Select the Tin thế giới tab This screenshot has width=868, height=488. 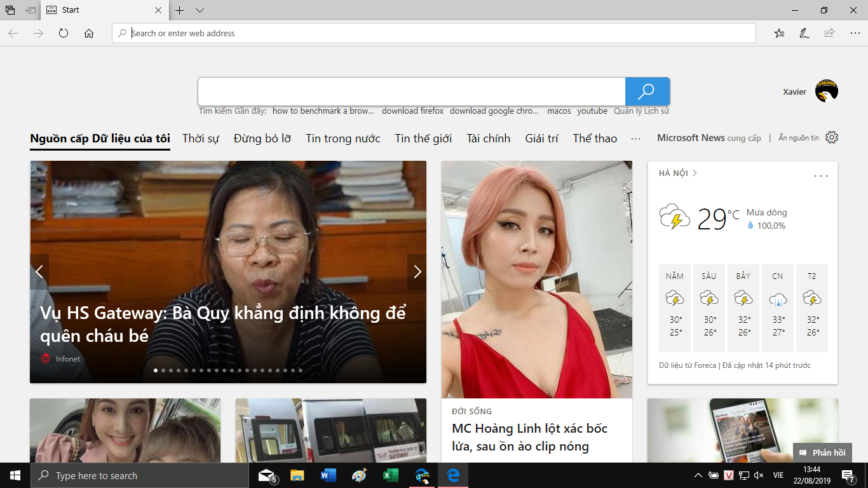[x=423, y=139]
